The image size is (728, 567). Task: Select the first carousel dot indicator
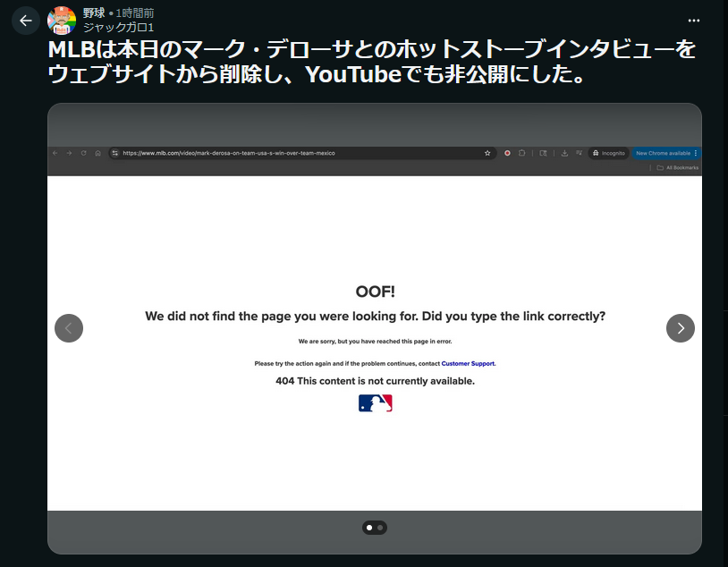(369, 528)
